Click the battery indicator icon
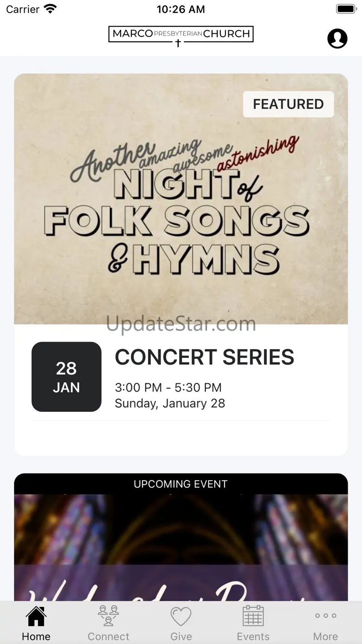 pos(346,9)
